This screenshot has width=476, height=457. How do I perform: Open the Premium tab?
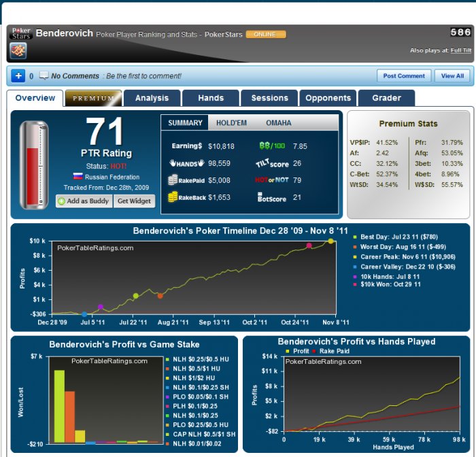pyautogui.click(x=94, y=98)
